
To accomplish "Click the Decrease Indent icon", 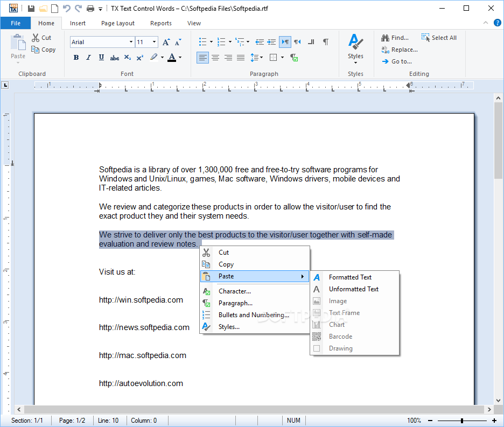I will (x=260, y=42).
